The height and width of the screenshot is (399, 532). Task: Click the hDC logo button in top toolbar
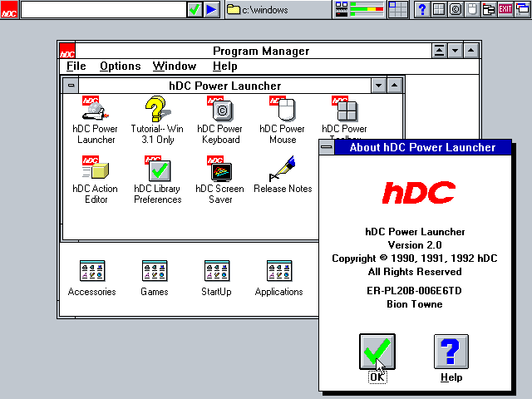[x=9, y=9]
